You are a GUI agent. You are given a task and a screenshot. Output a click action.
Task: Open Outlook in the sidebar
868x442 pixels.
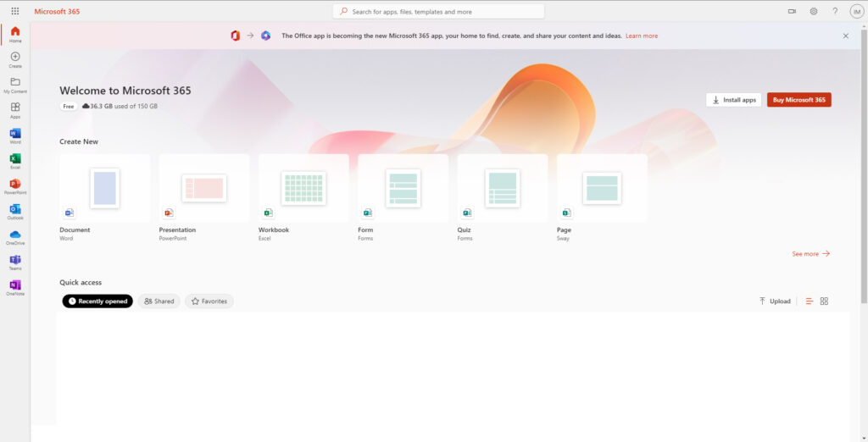[x=14, y=210]
